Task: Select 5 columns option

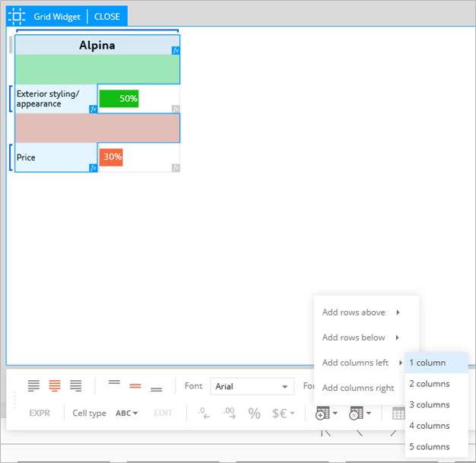Action: pos(436,446)
